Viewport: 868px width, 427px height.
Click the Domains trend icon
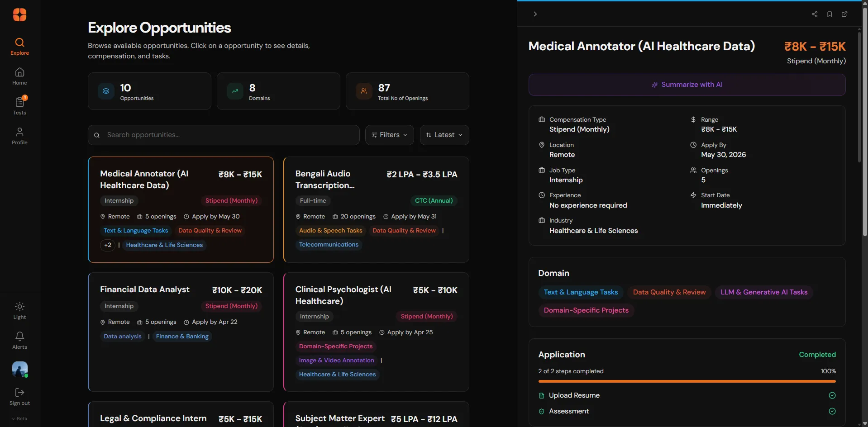pyautogui.click(x=235, y=91)
